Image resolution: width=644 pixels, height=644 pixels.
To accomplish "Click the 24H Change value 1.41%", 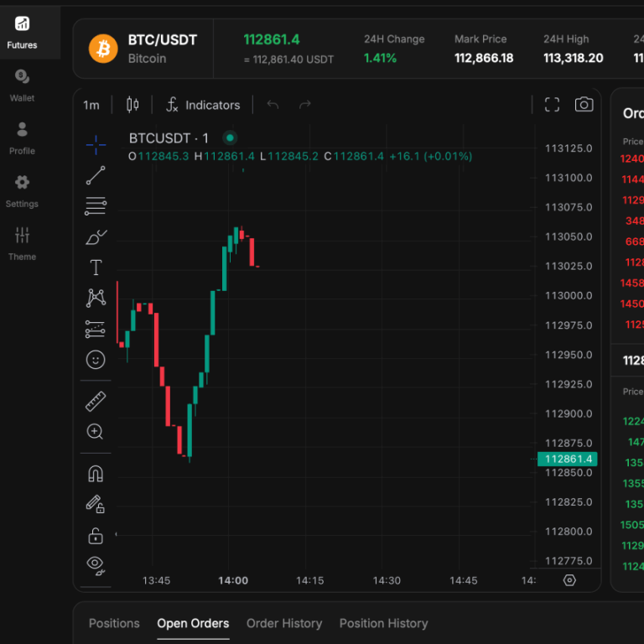I will pos(380,58).
